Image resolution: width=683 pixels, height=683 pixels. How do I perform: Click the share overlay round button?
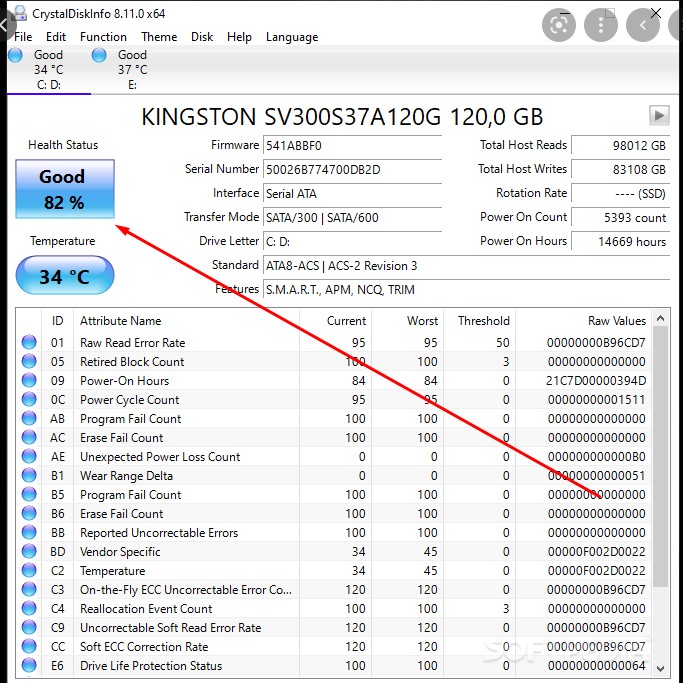642,25
